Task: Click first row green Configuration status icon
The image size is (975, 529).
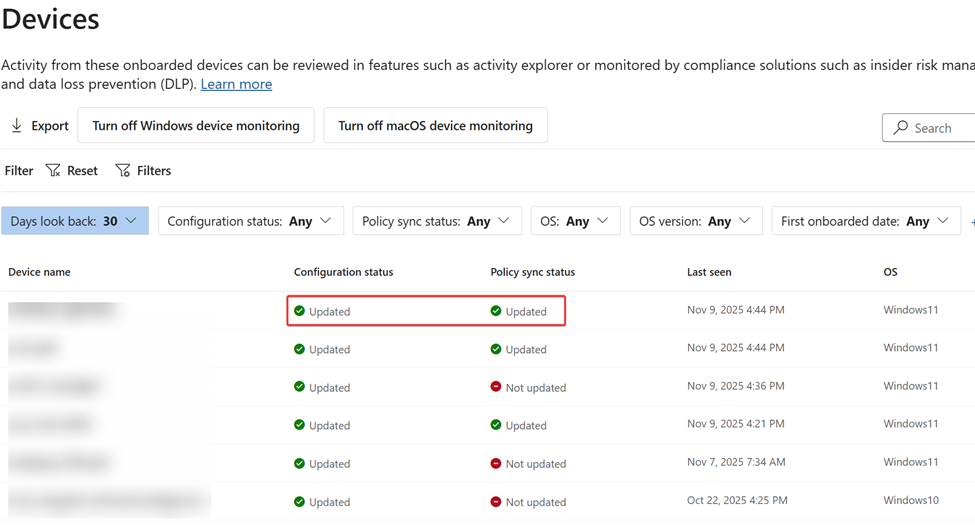Action: coord(299,311)
